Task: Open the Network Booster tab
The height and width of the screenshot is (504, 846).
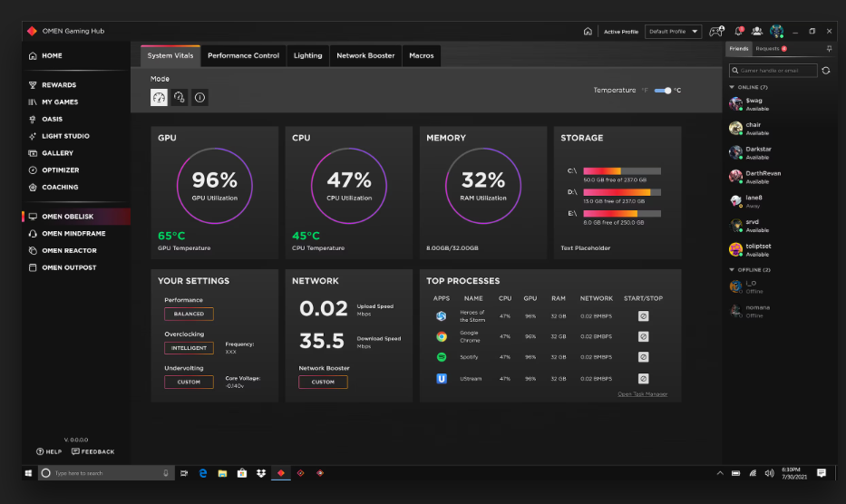Action: tap(365, 55)
